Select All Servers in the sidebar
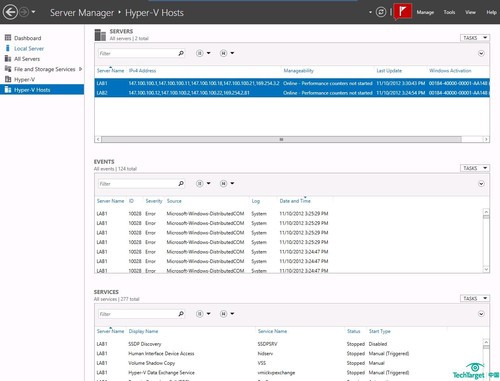This screenshot has height=381, width=500. tap(27, 59)
